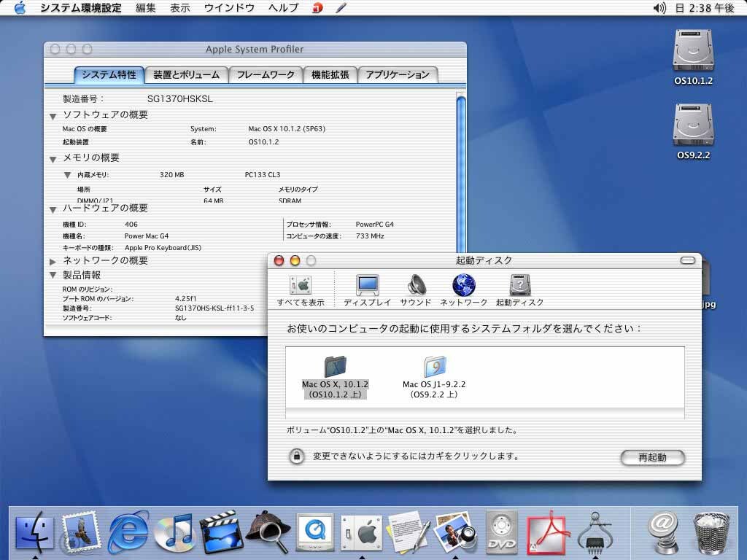Screen dimensions: 747x560
Task: Open the 表示 menu
Action: click(x=180, y=7)
